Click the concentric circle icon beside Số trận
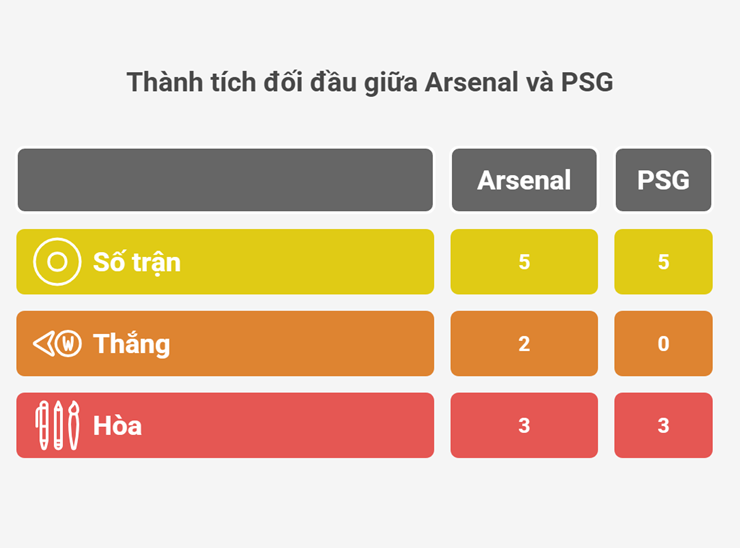The height and width of the screenshot is (548, 740). [57, 262]
